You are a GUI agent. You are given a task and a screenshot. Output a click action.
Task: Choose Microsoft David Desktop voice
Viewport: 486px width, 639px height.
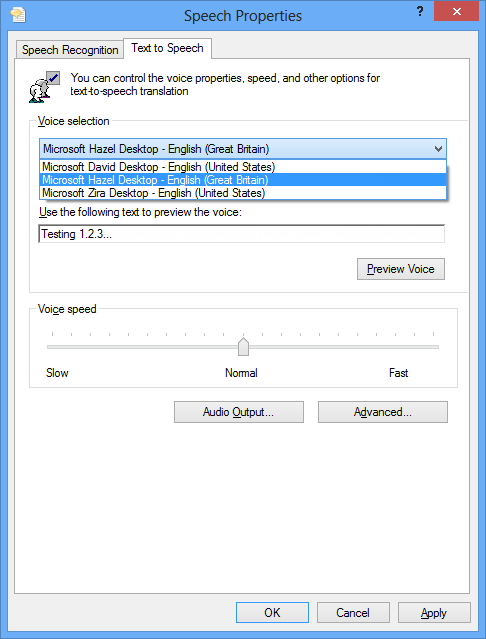243,167
